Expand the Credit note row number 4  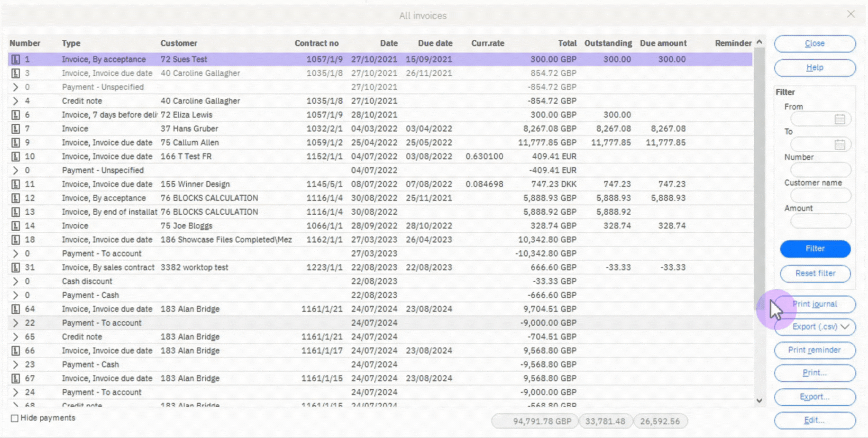coord(15,100)
